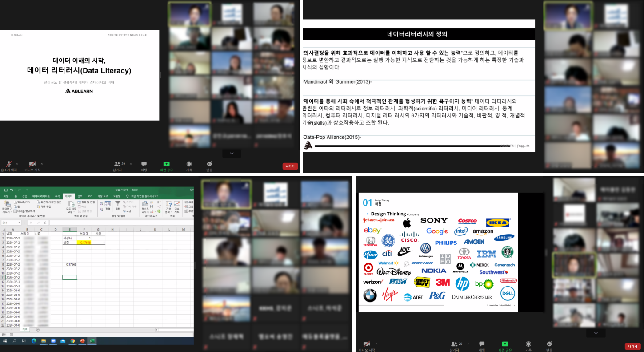Click Zoom icon on shared Windows taskbar
The image size is (644, 352).
[53, 341]
